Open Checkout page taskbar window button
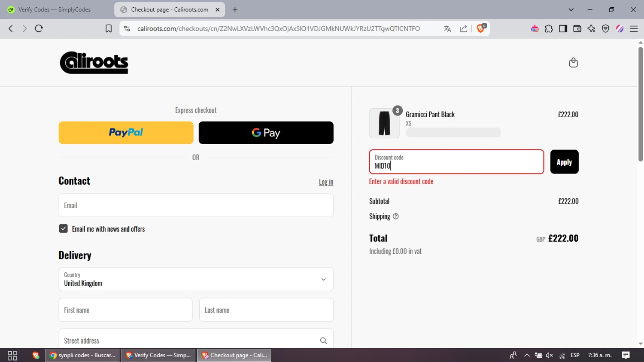The height and width of the screenshot is (362, 644). pos(234,355)
